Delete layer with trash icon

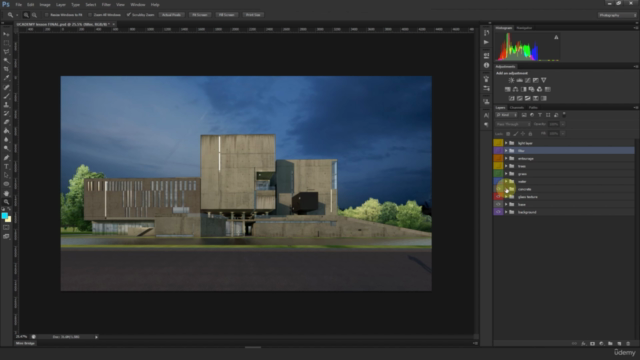(628, 344)
